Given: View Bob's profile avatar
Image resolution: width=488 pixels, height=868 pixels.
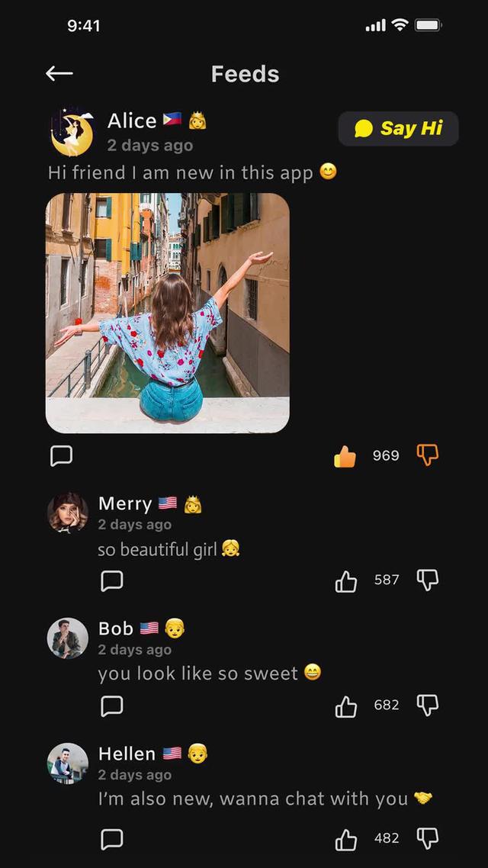Looking at the screenshot, I should coord(68,638).
